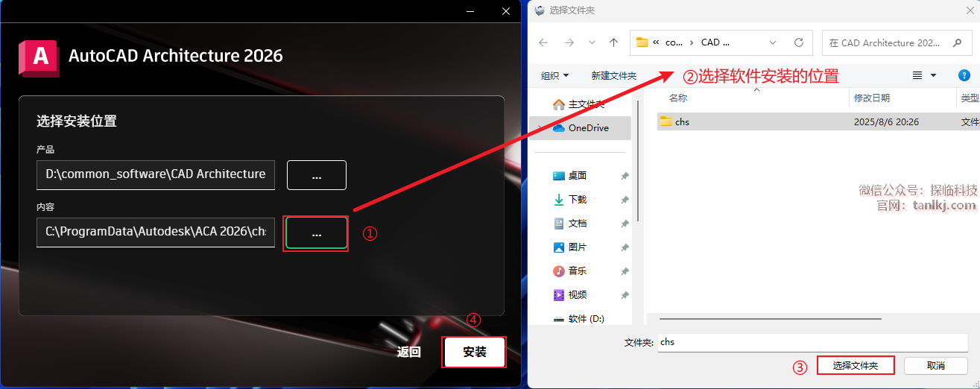Sort by 名称 column header
980x389 pixels.
coord(678,98)
